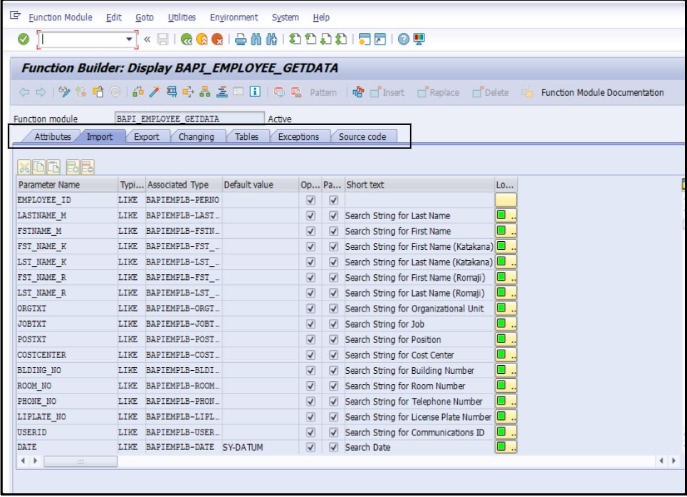Open the command field dropdown arrow

click(x=129, y=39)
